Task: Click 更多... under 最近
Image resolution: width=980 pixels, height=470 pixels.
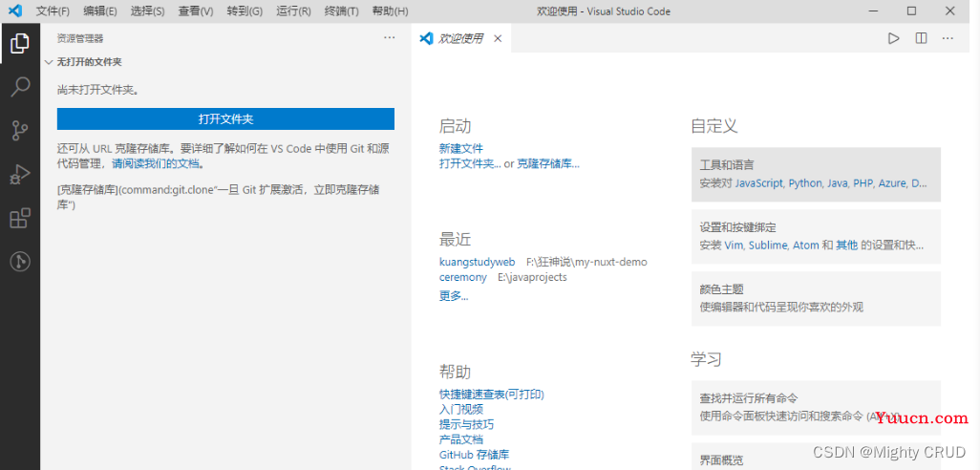Action: pyautogui.click(x=454, y=295)
